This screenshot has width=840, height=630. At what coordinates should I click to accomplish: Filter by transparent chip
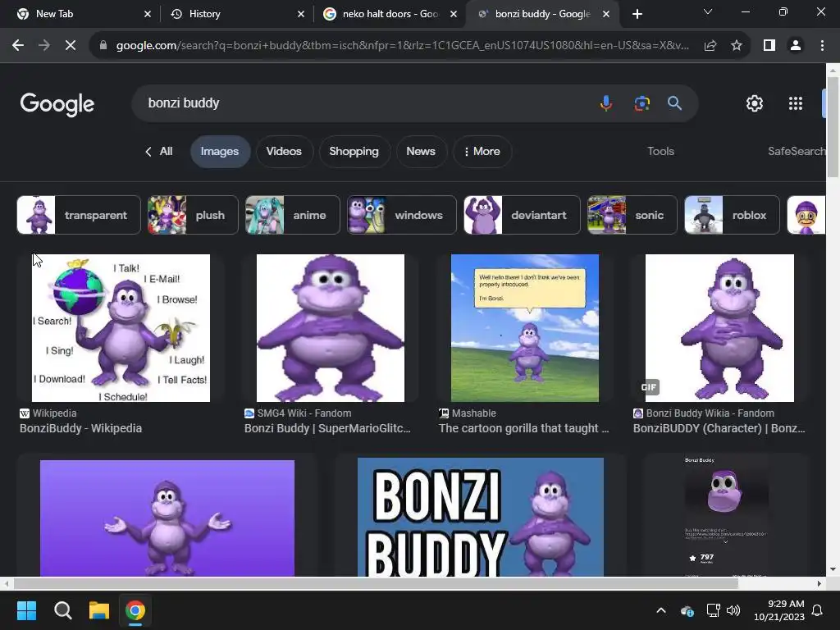click(79, 216)
